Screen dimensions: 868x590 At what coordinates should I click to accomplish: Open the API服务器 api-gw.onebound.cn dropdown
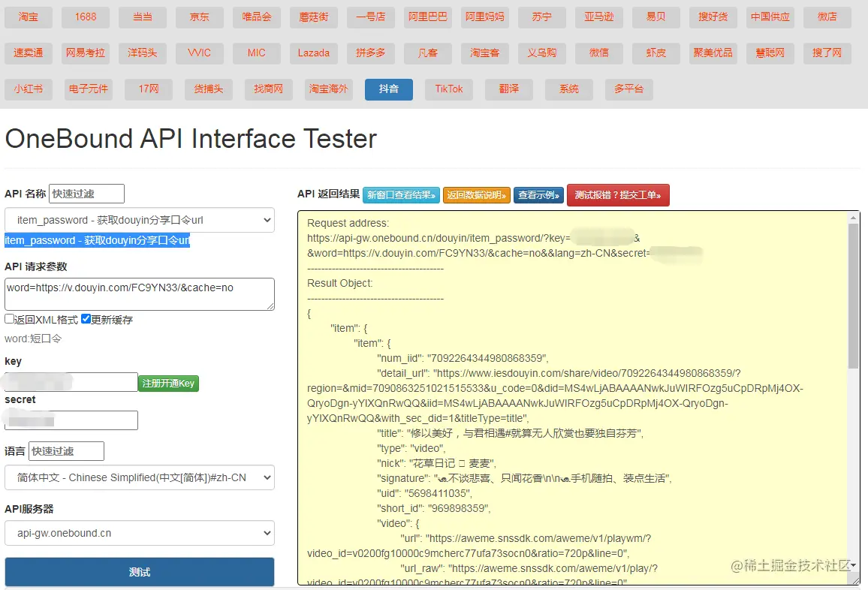[140, 533]
